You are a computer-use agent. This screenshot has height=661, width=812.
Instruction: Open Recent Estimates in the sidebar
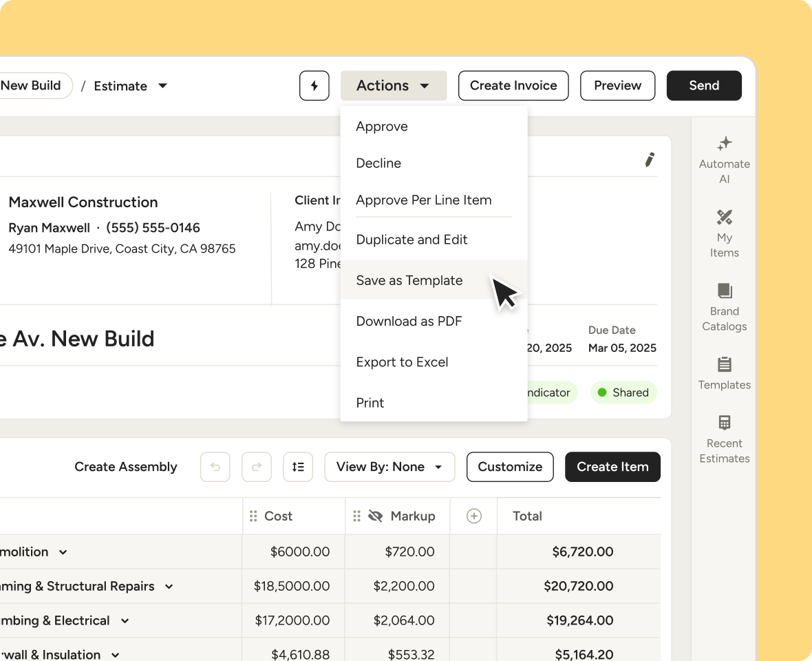coord(724,439)
